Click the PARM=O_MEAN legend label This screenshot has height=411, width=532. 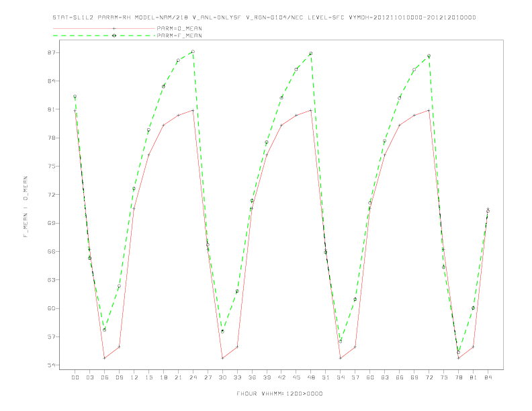click(x=179, y=28)
